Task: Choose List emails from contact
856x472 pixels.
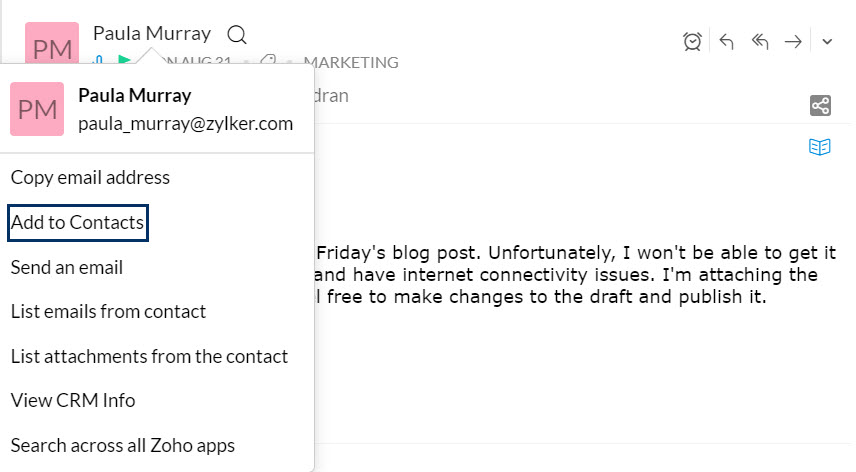Action: (x=108, y=311)
